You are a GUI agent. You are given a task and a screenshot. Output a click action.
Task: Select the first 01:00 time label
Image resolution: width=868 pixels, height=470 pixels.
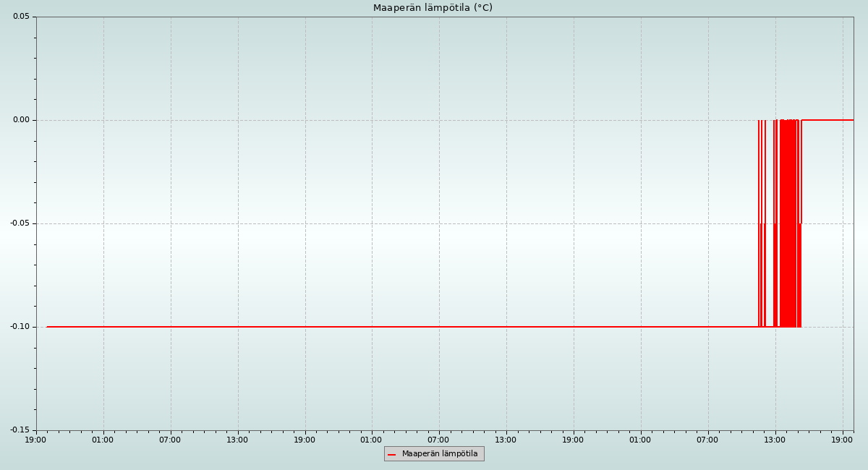pyautogui.click(x=103, y=440)
